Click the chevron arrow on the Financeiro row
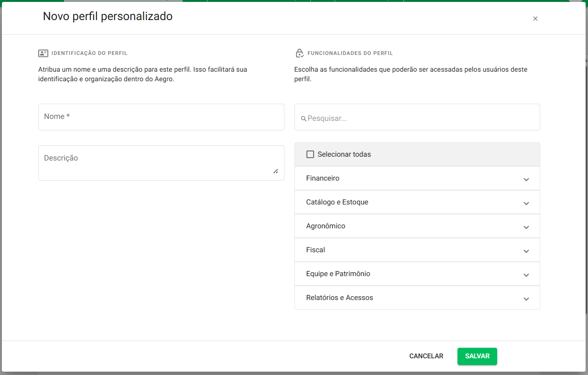Image resolution: width=588 pixels, height=375 pixels. point(526,180)
